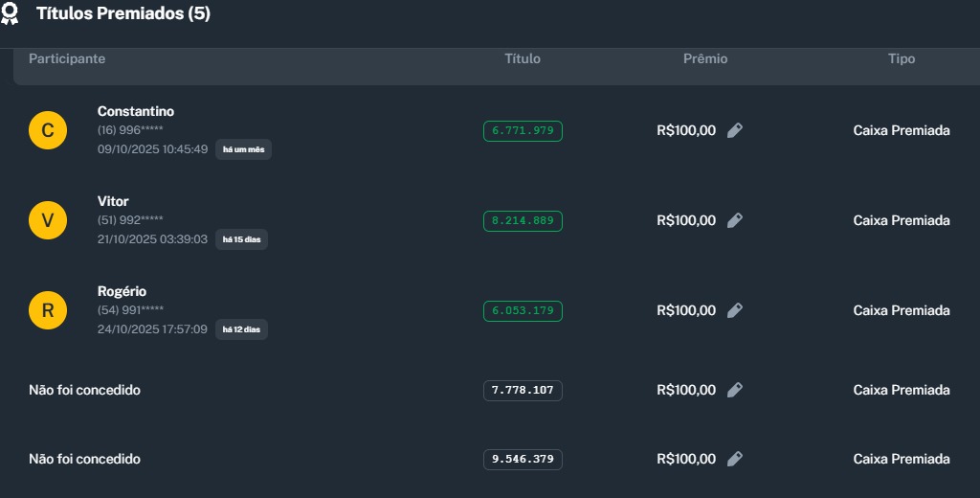The width and height of the screenshot is (980, 498).
Task: Select title number 6.053.179 badge
Action: pos(523,310)
